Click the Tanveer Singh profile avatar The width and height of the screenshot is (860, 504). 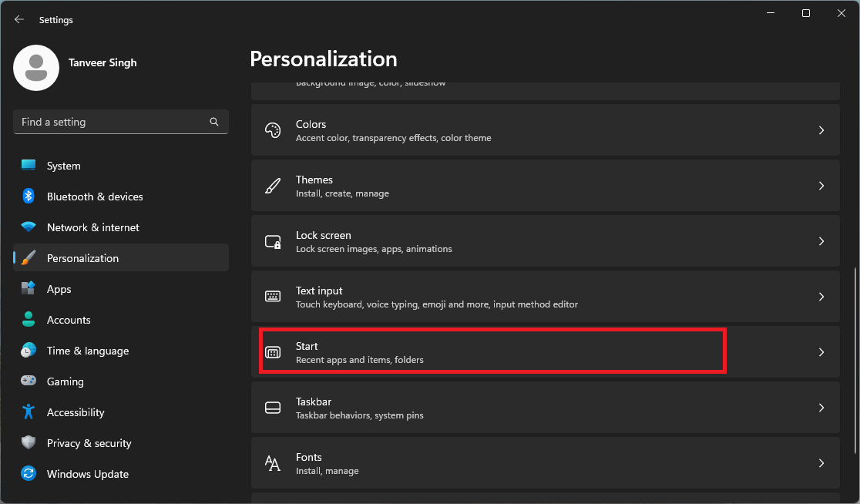pyautogui.click(x=36, y=68)
